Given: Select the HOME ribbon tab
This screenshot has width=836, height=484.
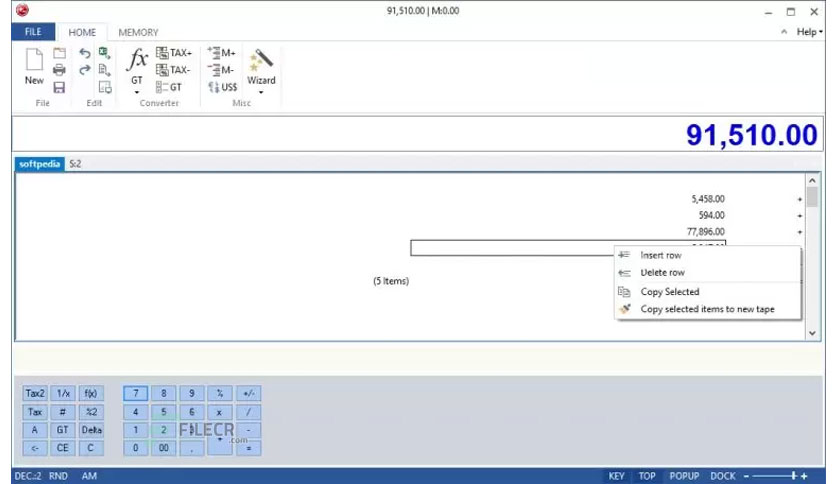Looking at the screenshot, I should (x=82, y=33).
